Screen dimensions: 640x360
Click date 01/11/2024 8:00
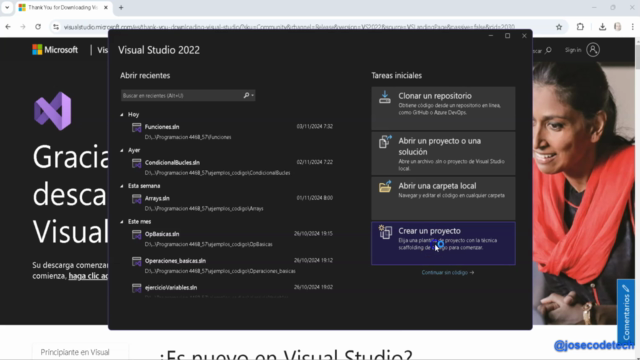click(315, 198)
